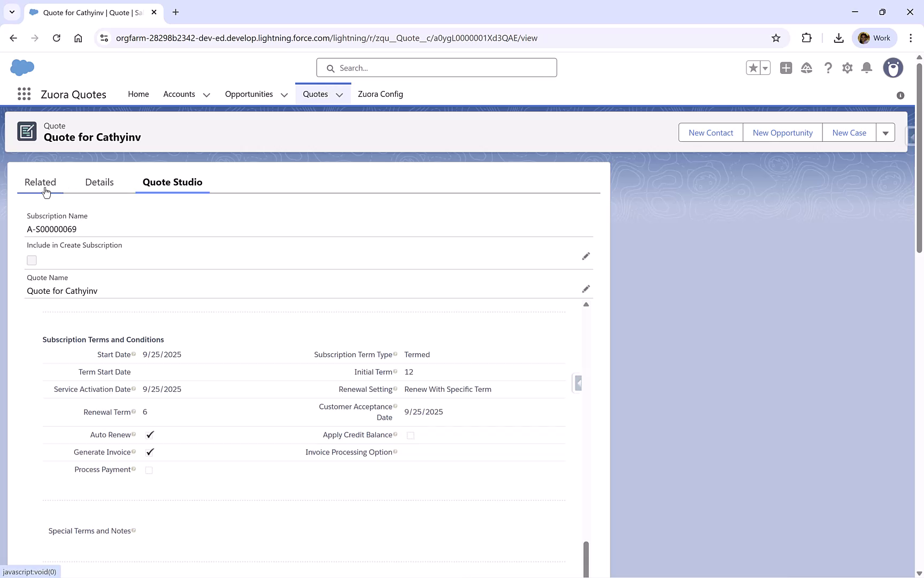Open the Help question mark icon
Viewport: 924px width, 578px height.
(x=828, y=68)
